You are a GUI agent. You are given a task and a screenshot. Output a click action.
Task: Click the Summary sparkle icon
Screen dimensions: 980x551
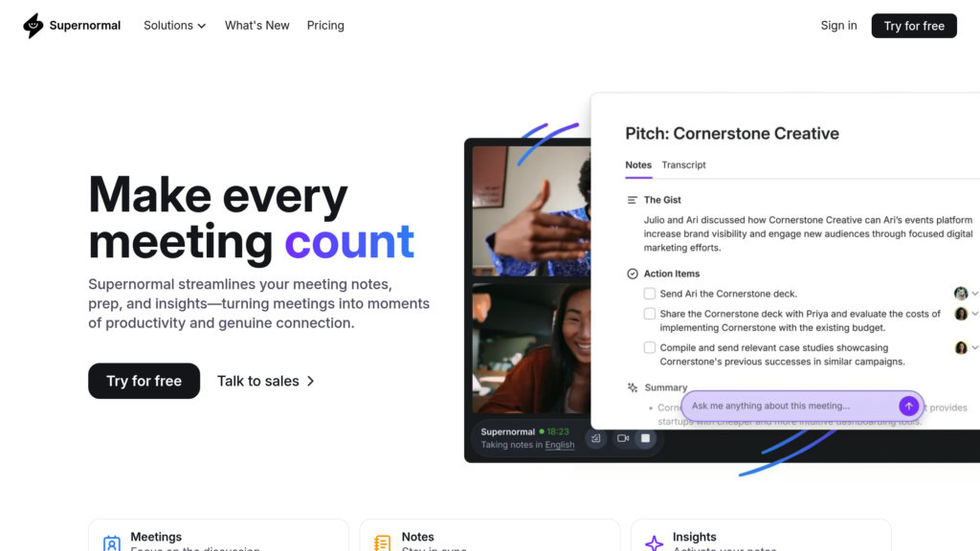(632, 387)
